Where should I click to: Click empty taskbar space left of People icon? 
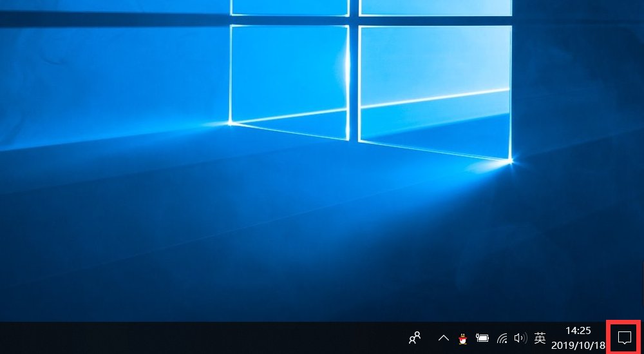[x=193, y=337]
